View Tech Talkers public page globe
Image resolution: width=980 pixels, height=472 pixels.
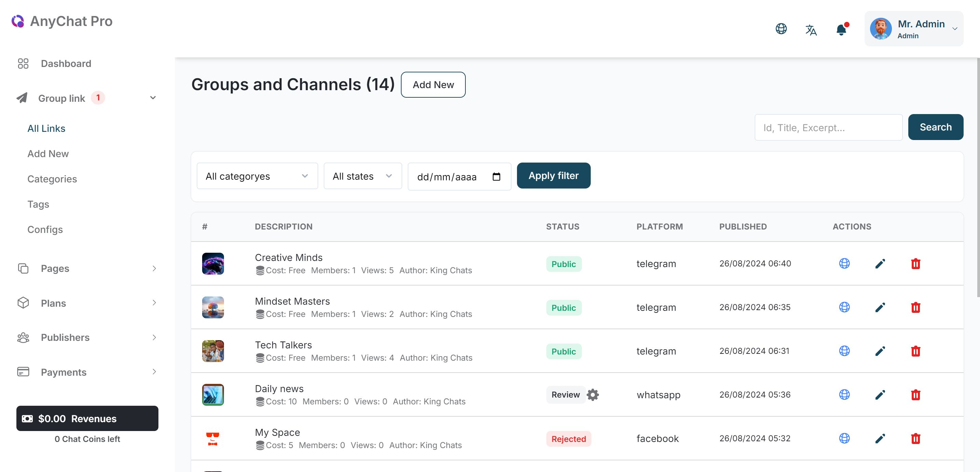(844, 350)
